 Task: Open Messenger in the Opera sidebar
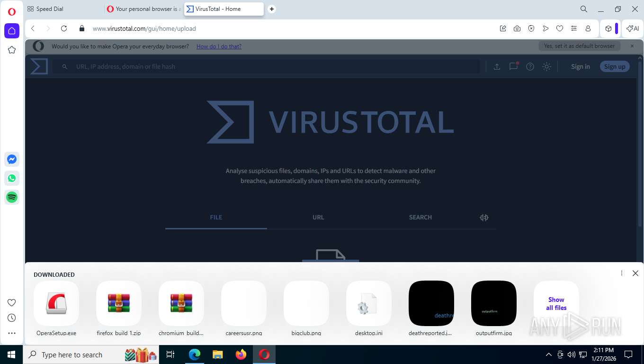(12, 159)
